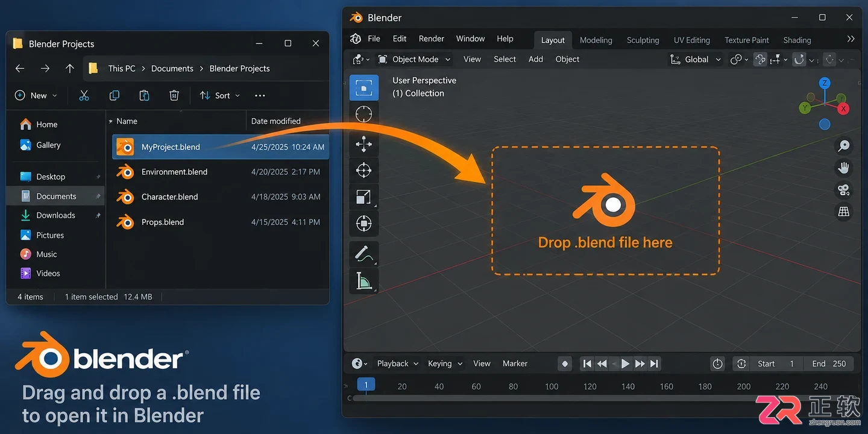Image resolution: width=868 pixels, height=434 pixels.
Task: Click the Start frame field in timeline
Action: point(778,363)
